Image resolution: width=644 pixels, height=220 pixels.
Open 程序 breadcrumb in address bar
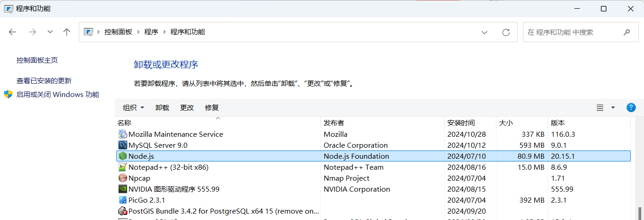pyautogui.click(x=151, y=32)
